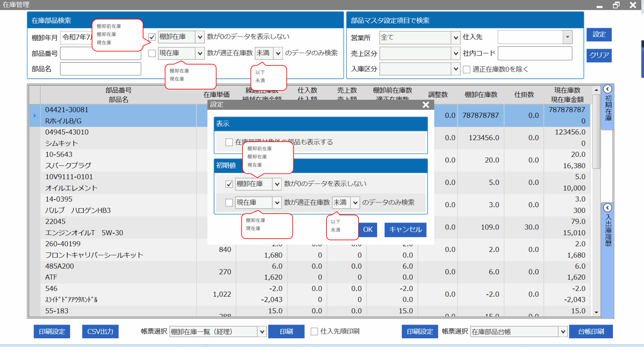Viewport: 644px width, 347px height.
Task: Click the row indicator arrow for 04421-30081
Action: pos(35,116)
